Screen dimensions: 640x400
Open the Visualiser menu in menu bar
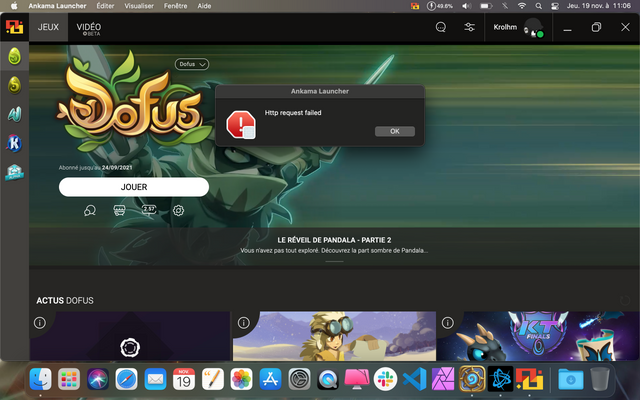coord(139,6)
